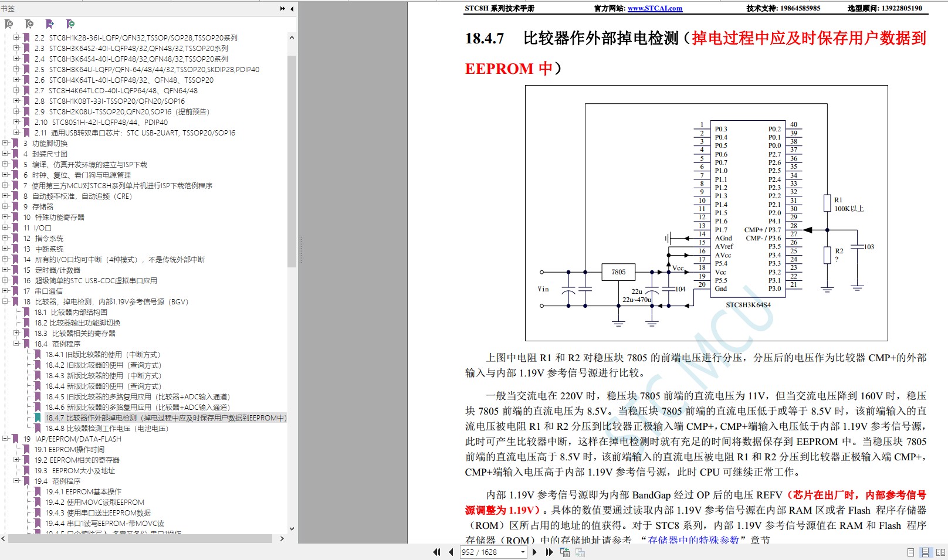This screenshot has height=560, width=948.
Task: Collapse chapter 18 比较器 掉电检测
Action: (5, 301)
